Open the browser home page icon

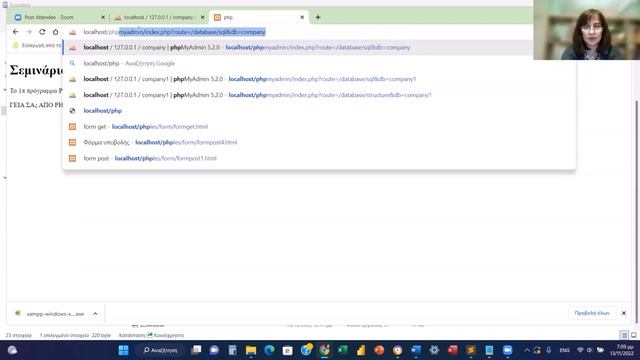56,32
